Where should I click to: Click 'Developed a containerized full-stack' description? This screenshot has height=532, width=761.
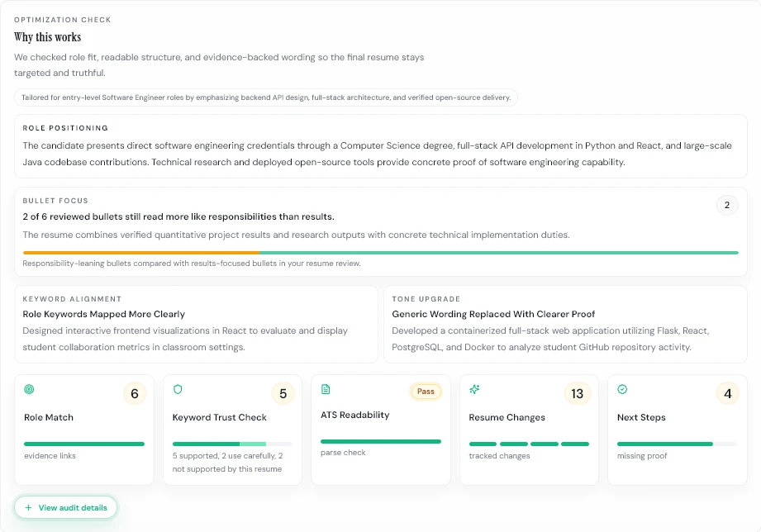click(x=551, y=339)
